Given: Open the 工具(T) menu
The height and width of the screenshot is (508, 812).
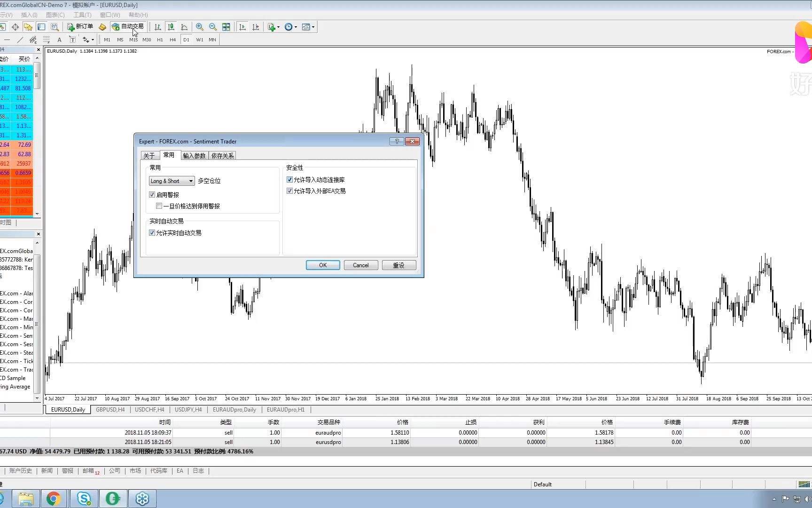Looking at the screenshot, I should (82, 15).
